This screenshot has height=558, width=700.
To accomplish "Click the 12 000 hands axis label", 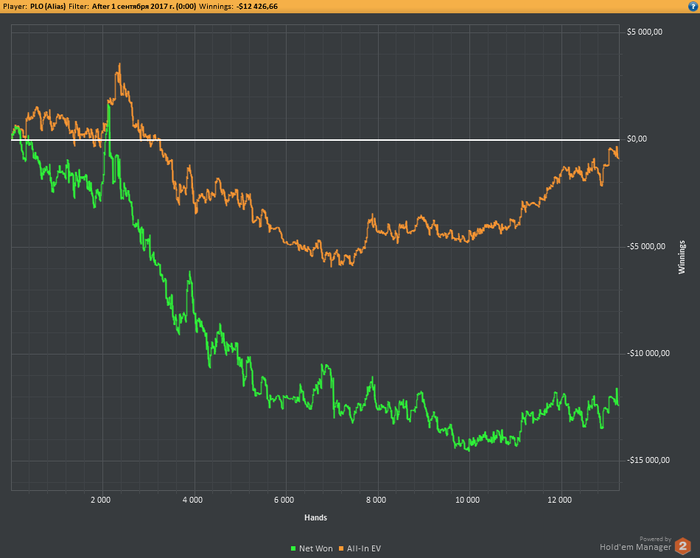I will 559,500.
